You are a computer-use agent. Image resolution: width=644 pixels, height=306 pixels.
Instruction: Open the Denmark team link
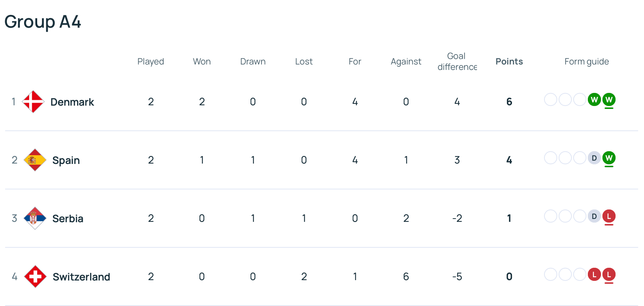(72, 102)
